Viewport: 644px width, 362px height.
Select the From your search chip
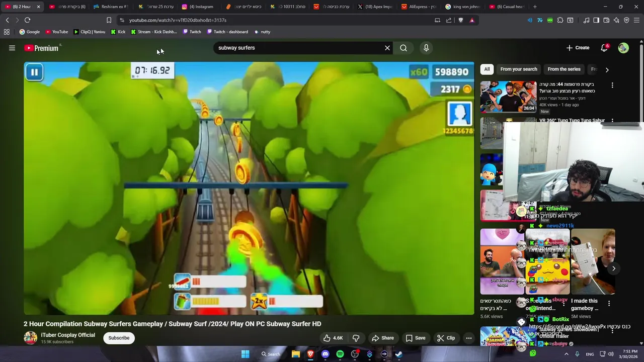(519, 69)
